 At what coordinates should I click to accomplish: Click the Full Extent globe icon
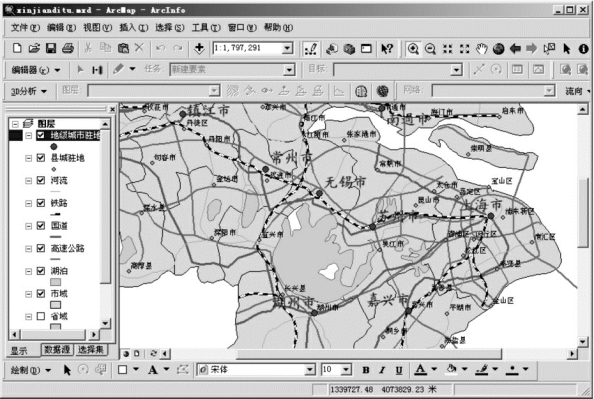click(499, 49)
